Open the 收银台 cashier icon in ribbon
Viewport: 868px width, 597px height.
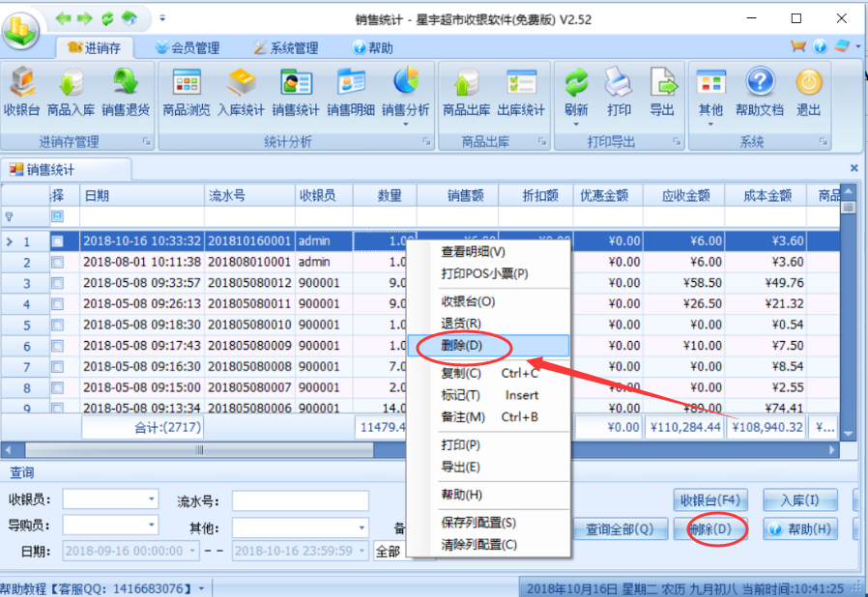click(21, 93)
